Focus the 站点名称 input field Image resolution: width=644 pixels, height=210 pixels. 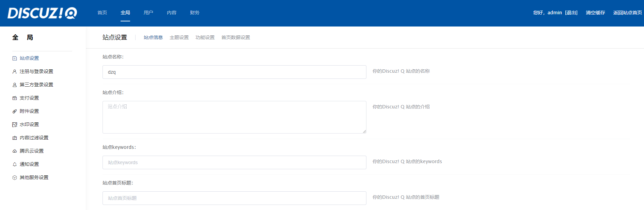click(x=234, y=72)
